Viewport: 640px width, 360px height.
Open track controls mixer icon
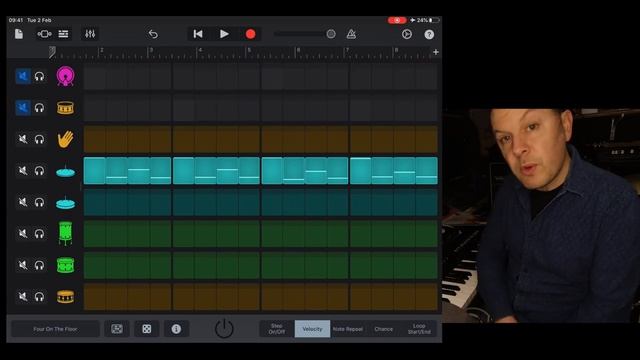click(x=90, y=34)
